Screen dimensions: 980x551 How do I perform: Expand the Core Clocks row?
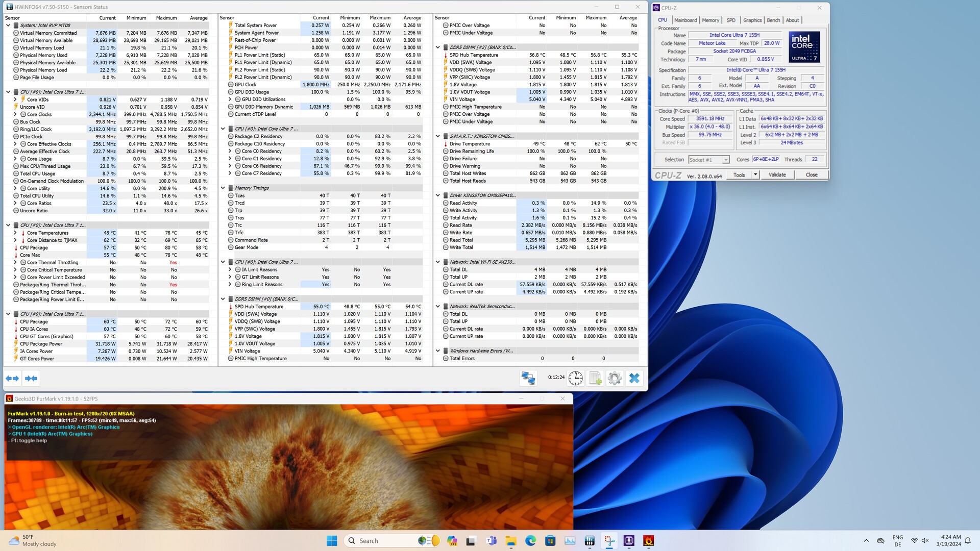[x=15, y=115]
